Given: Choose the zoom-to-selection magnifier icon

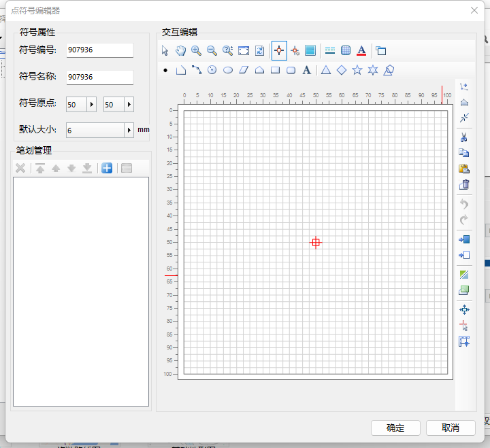Looking at the screenshot, I should 228,50.
